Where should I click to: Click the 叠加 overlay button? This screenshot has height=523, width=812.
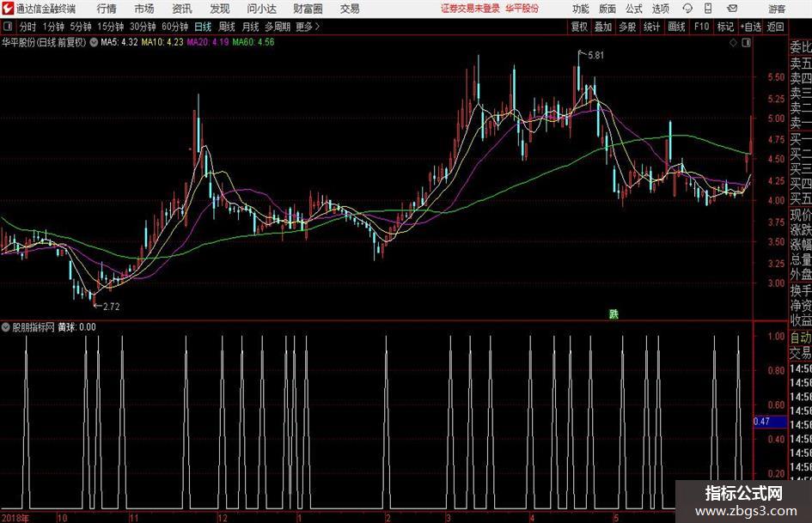point(603,27)
